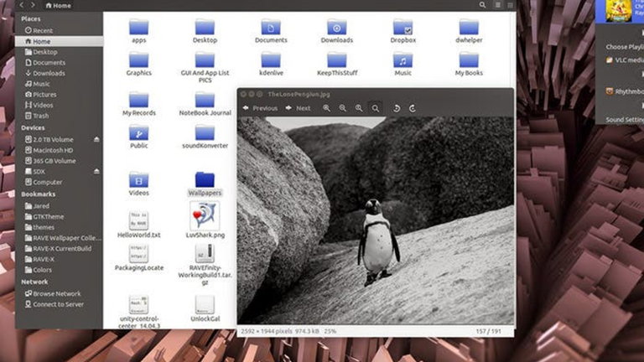Select the UnlockGal file

coord(205,308)
